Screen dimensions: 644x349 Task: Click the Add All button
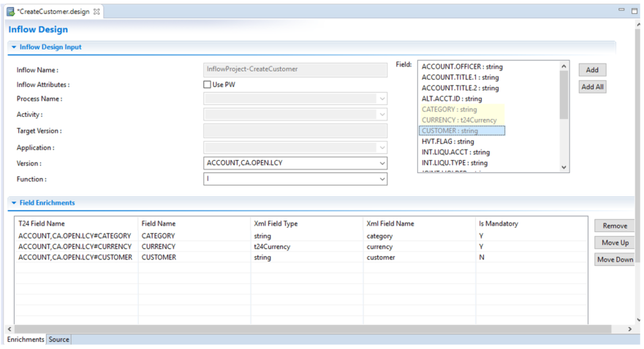pyautogui.click(x=592, y=87)
